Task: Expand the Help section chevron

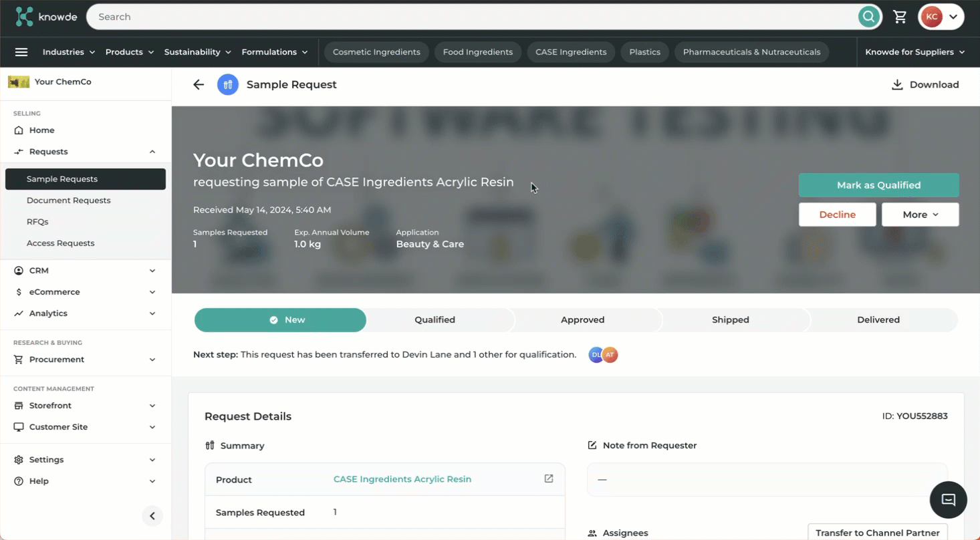Action: coord(152,481)
